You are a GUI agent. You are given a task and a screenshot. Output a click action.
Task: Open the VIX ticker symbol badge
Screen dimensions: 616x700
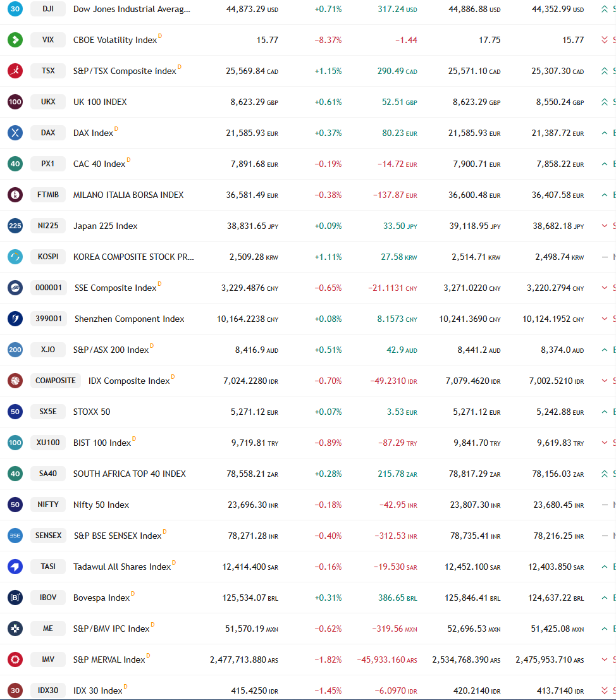48,40
